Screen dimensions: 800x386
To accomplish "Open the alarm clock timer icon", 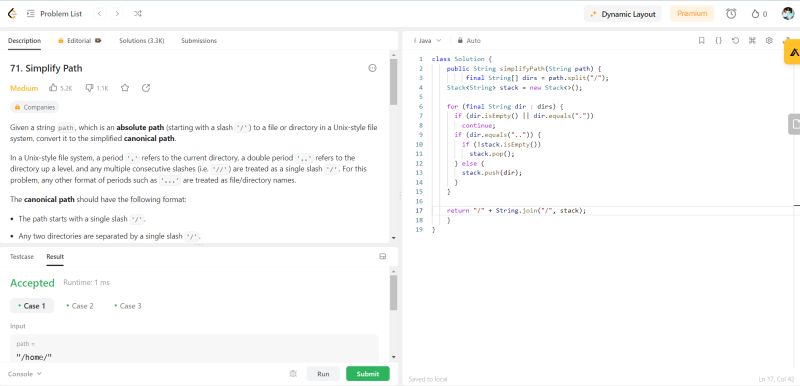I will (731, 14).
